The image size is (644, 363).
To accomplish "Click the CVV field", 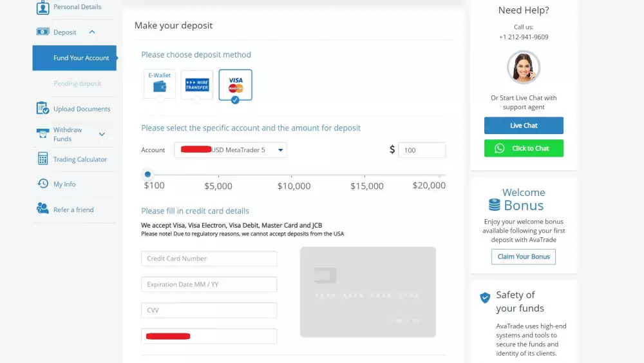I will coord(209,310).
